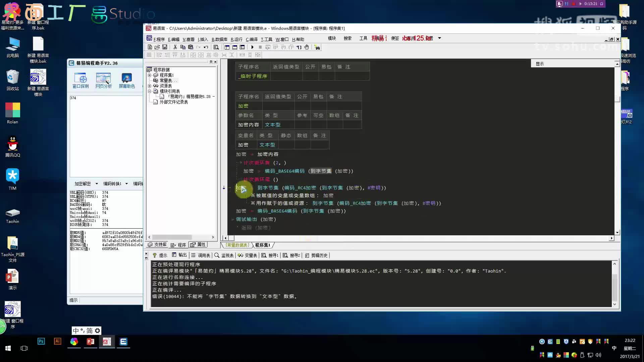Open 回收站 desktop icon
This screenshot has width=644, height=362.
click(x=12, y=80)
